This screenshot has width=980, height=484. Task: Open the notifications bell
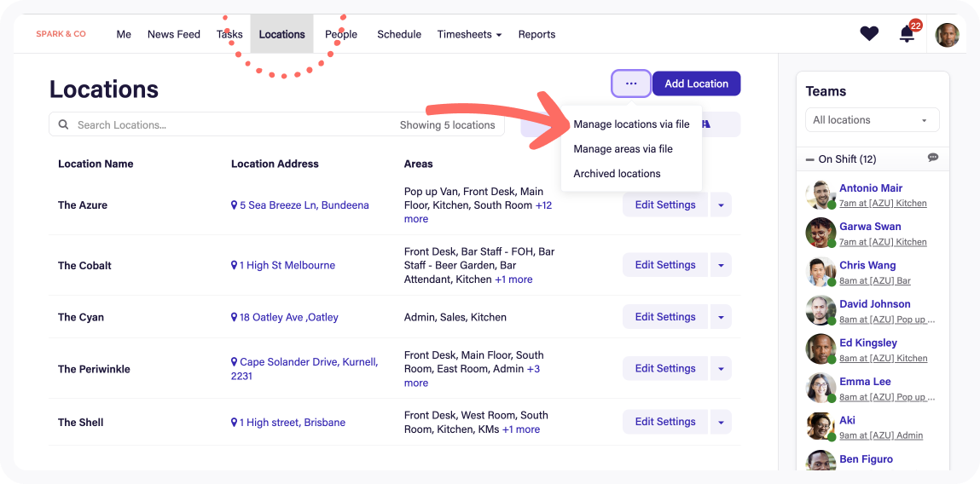[907, 34]
